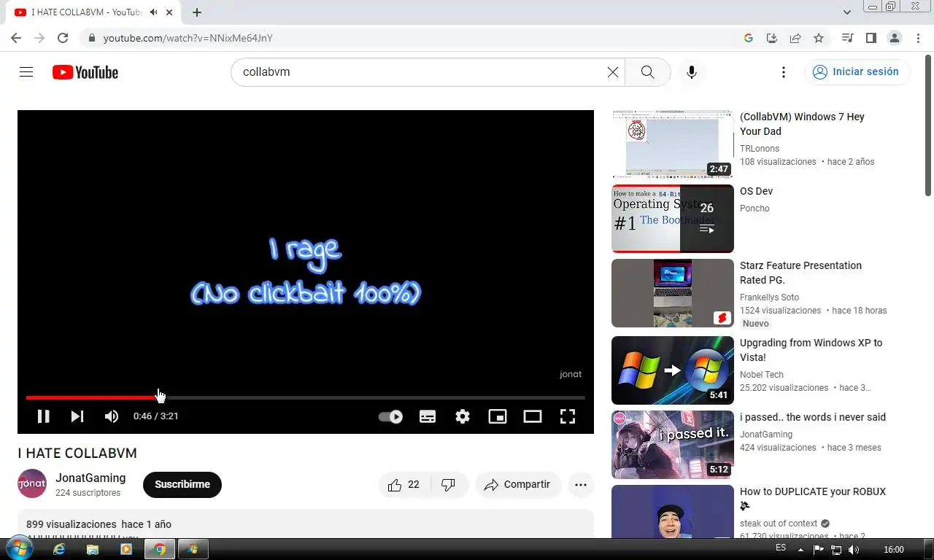Viewport: 934px width, 560px height.
Task: Open YouTube settings three-dot menu
Action: pyautogui.click(x=783, y=72)
